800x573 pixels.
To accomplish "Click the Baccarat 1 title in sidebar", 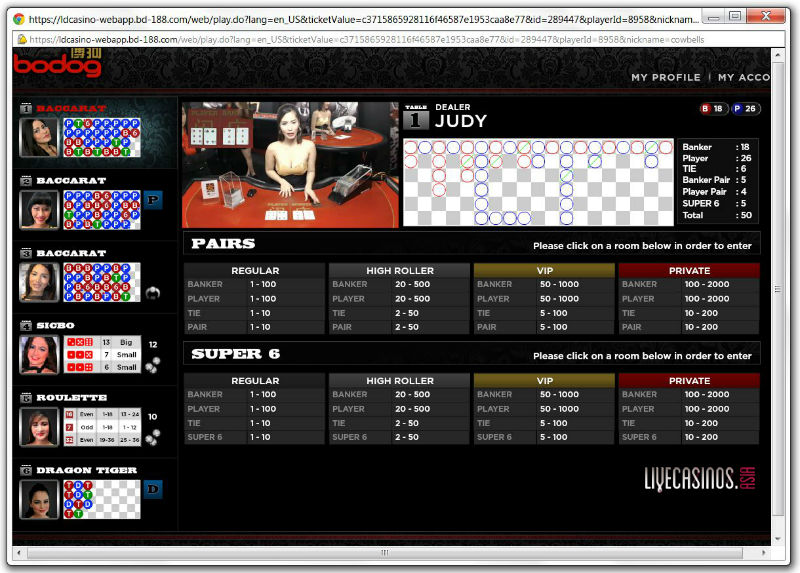I will (x=71, y=108).
